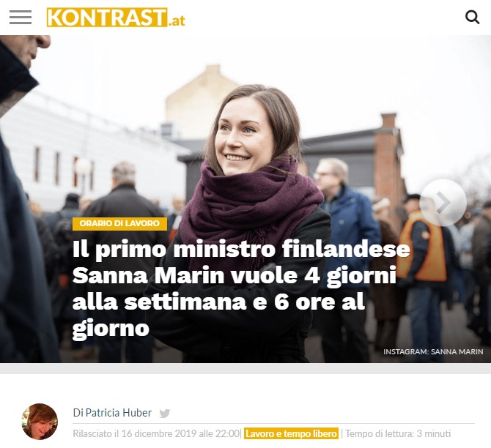The width and height of the screenshot is (491, 448).
Task: Click the Instagram: Sanna Marin photo credit
Action: (x=433, y=351)
